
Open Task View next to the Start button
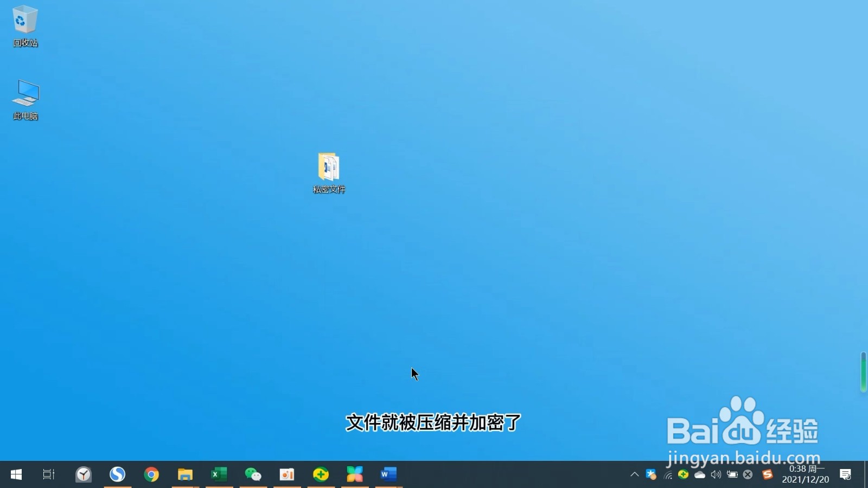[x=48, y=474]
